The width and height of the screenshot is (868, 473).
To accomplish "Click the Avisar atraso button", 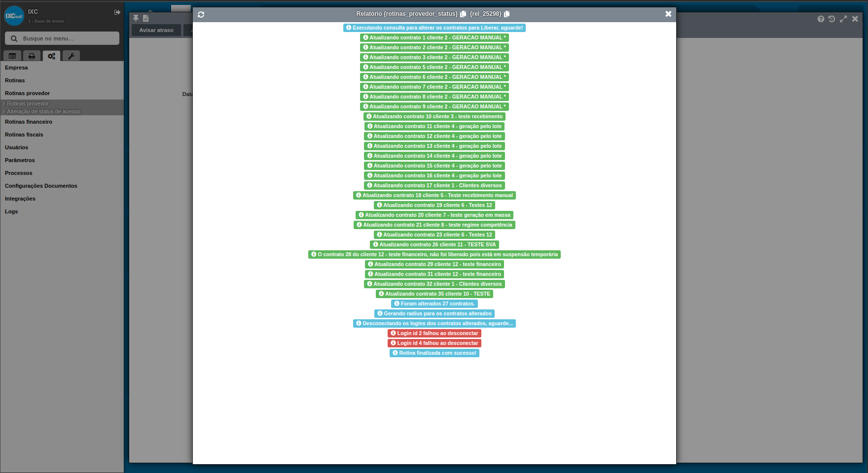I will 156,30.
